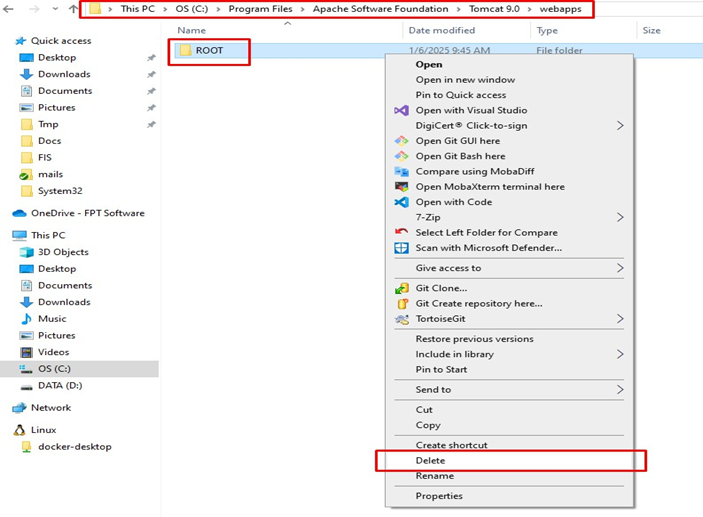
Task: Click the Network icon in sidebar
Action: [x=19, y=408]
